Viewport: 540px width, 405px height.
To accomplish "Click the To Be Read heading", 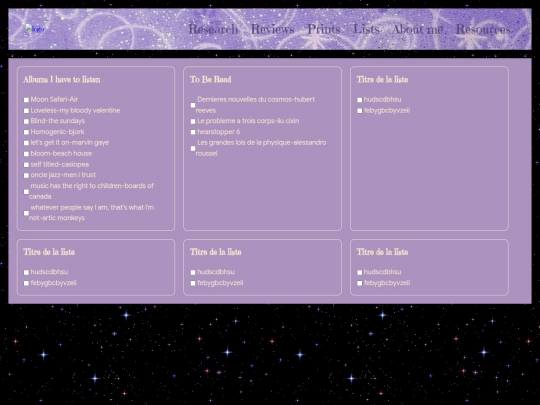I will point(210,80).
